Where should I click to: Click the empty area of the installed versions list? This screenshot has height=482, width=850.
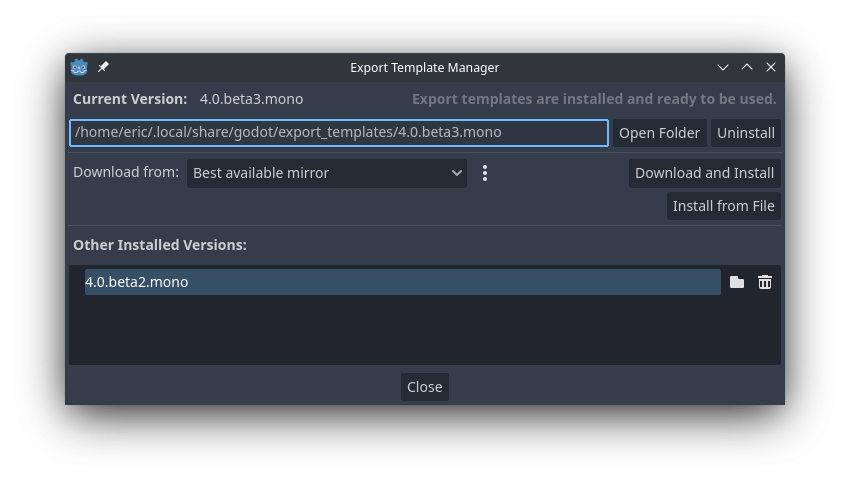pos(425,331)
